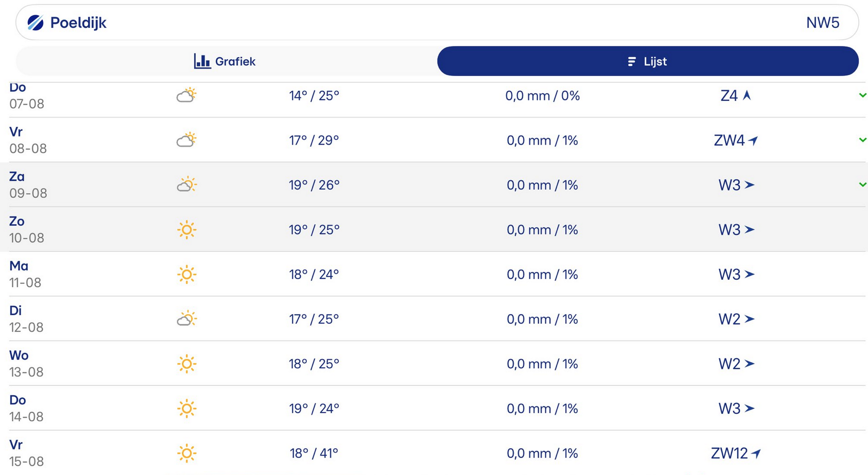Click the bar chart icon on Grafiek
The image size is (868, 475).
(202, 61)
